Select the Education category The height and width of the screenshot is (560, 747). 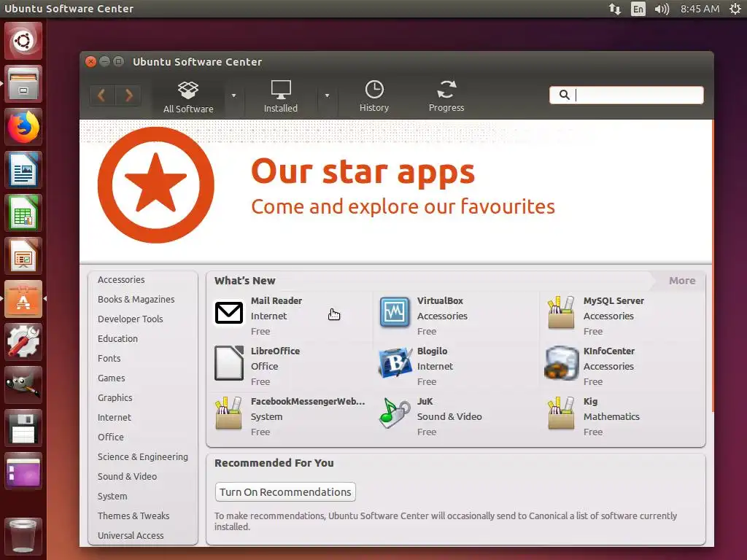pos(117,338)
